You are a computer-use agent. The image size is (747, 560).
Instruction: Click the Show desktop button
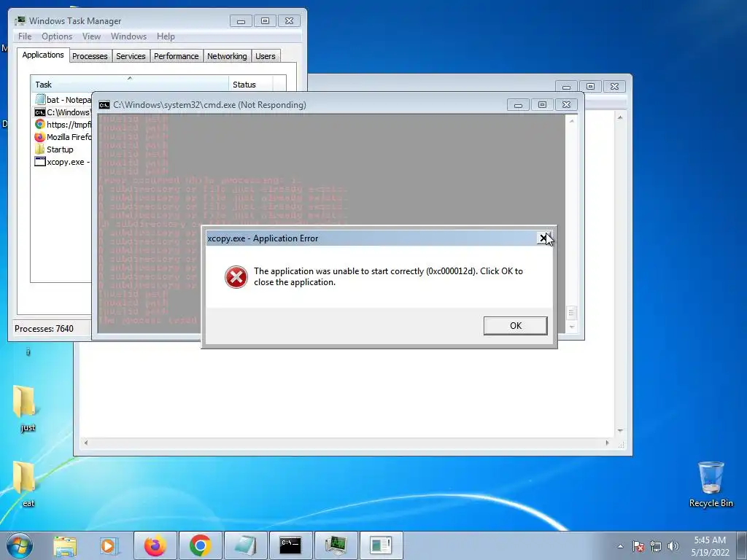(x=743, y=545)
